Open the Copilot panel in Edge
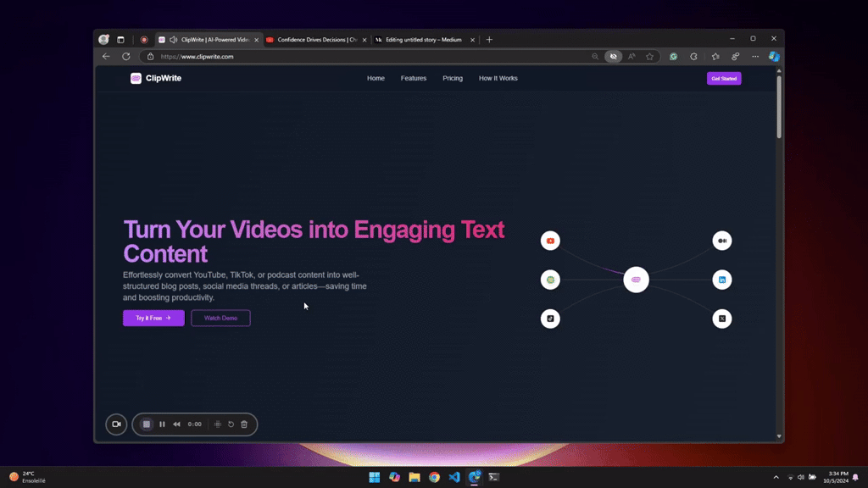The width and height of the screenshot is (868, 488). pos(772,56)
